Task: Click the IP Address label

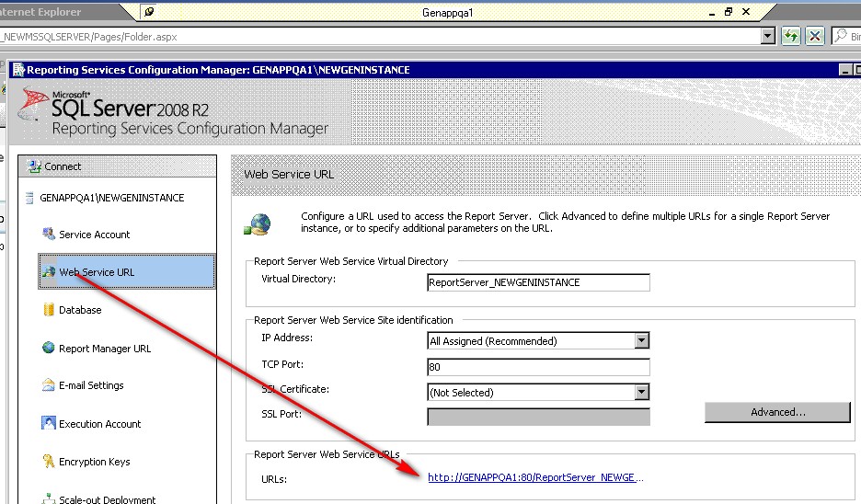Action: 287,338
